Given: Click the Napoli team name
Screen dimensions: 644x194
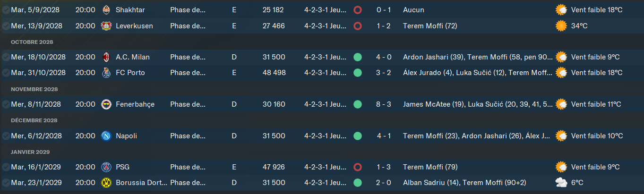Looking at the screenshot, I should coord(126,136).
